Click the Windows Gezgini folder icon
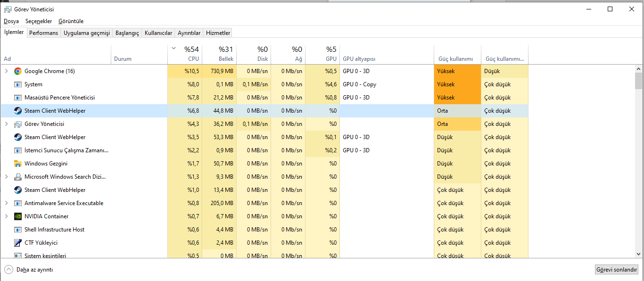Image resolution: width=644 pixels, height=281 pixels. [x=18, y=164]
